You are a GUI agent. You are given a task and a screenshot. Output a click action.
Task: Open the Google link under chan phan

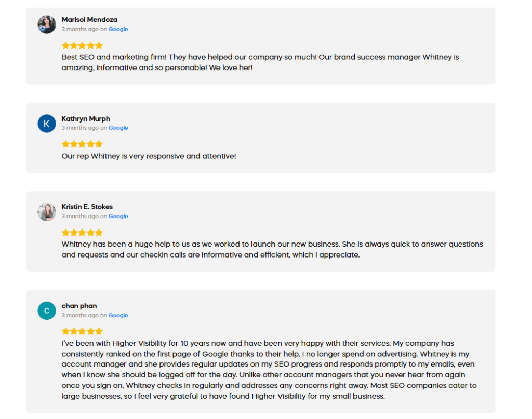(x=118, y=316)
